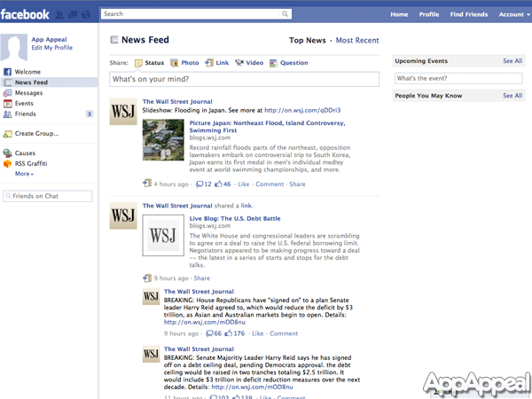
Task: Click the Question share icon
Action: tap(273, 63)
